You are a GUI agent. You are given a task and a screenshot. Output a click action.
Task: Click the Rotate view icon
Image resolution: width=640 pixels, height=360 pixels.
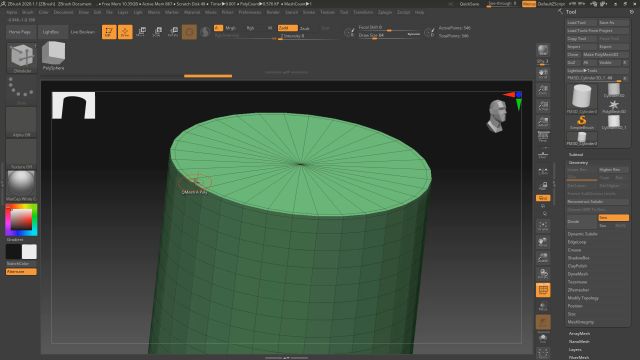click(543, 274)
